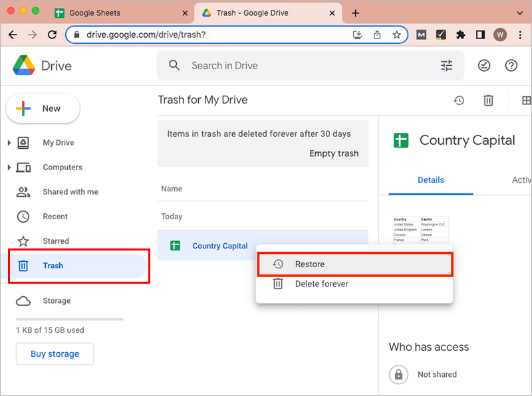The width and height of the screenshot is (532, 396).
Task: Click the search magnifier icon
Action: tap(174, 65)
